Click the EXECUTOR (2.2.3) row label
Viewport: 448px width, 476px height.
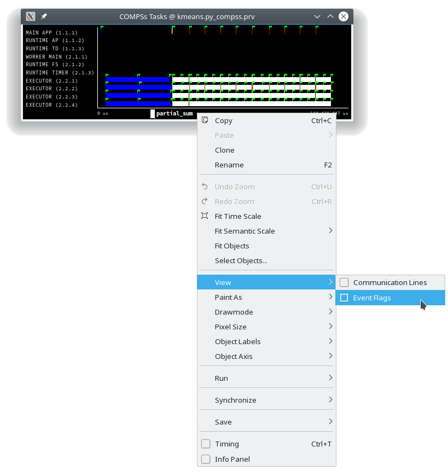tap(51, 96)
